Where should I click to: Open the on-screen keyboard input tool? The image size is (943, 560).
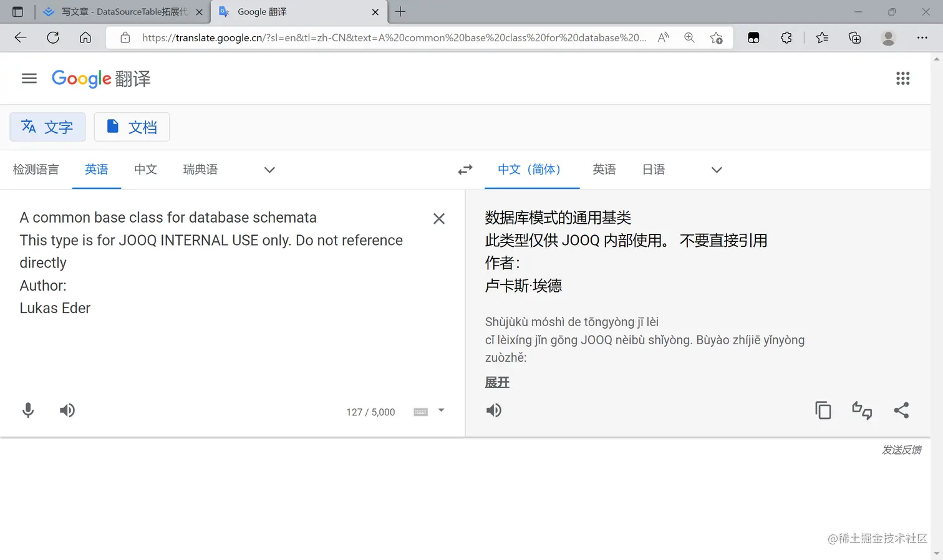point(421,412)
